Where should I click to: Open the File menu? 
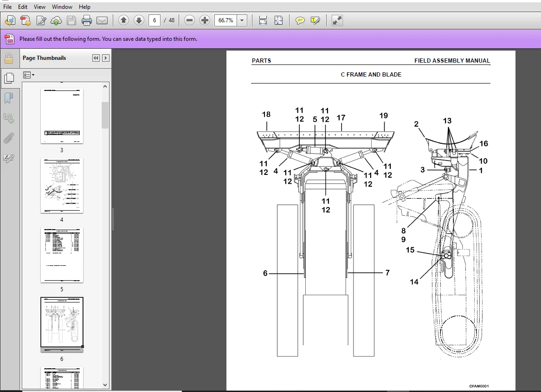7,6
